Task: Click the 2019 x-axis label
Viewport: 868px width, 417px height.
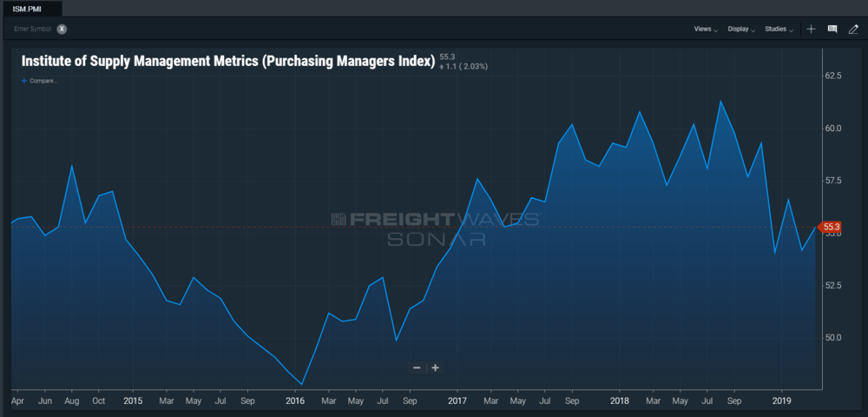Action: [x=782, y=400]
